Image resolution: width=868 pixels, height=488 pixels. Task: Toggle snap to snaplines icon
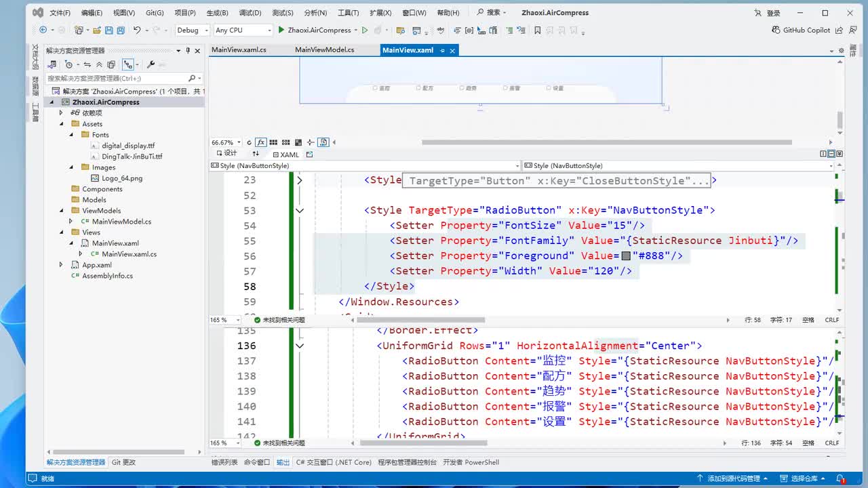pyautogui.click(x=311, y=142)
